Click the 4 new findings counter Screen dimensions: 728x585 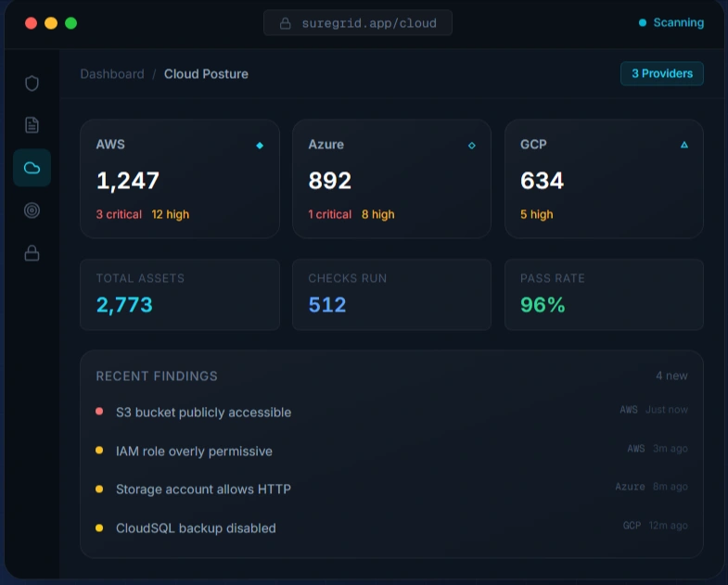coord(671,375)
